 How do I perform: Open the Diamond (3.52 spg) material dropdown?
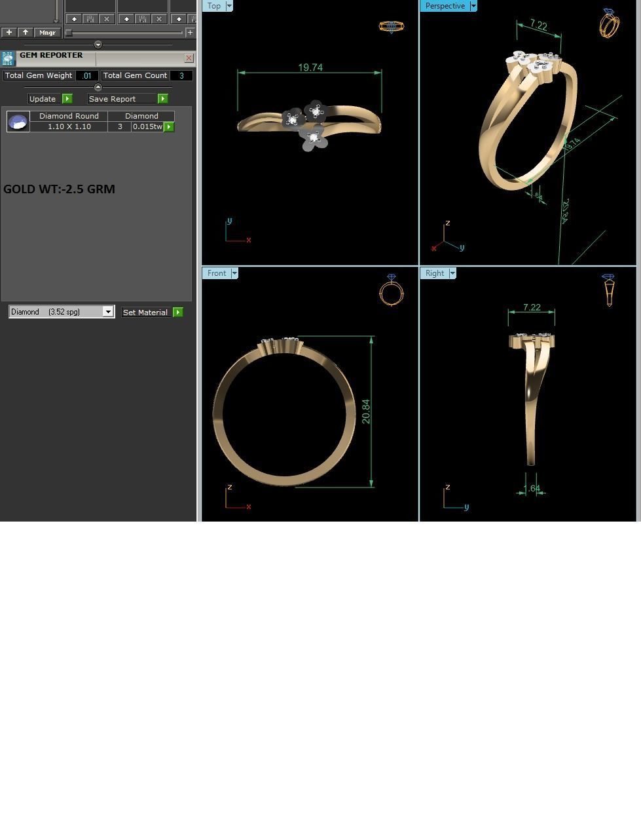click(62, 312)
